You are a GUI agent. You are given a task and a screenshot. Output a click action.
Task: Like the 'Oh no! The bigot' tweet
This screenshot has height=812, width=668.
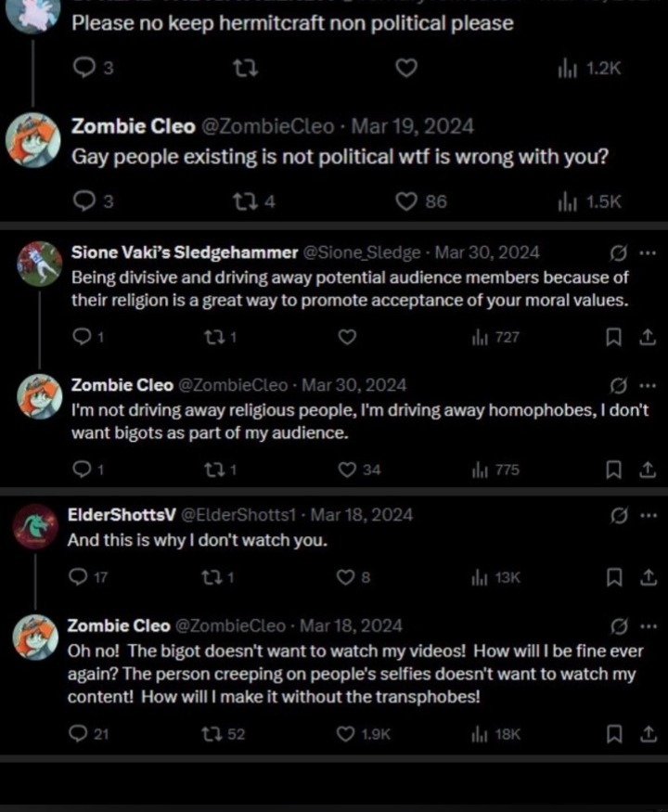[347, 734]
